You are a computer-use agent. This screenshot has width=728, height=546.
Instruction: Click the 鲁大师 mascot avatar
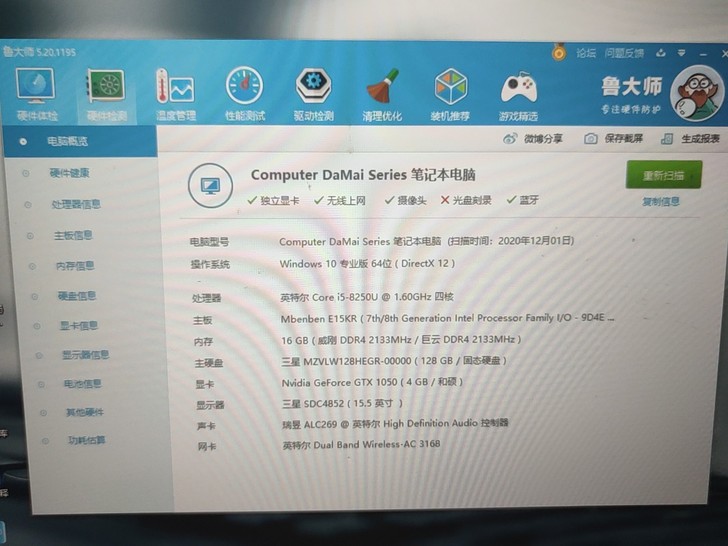[x=696, y=94]
